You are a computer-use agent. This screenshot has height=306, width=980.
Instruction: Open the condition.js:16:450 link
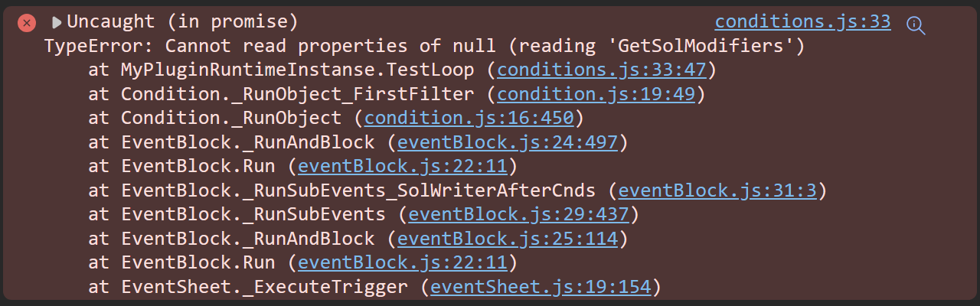tap(469, 119)
